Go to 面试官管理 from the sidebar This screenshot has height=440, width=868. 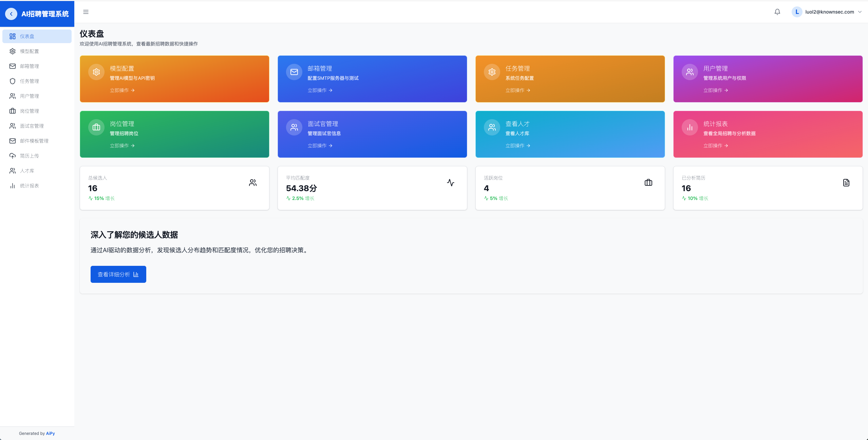click(x=32, y=126)
